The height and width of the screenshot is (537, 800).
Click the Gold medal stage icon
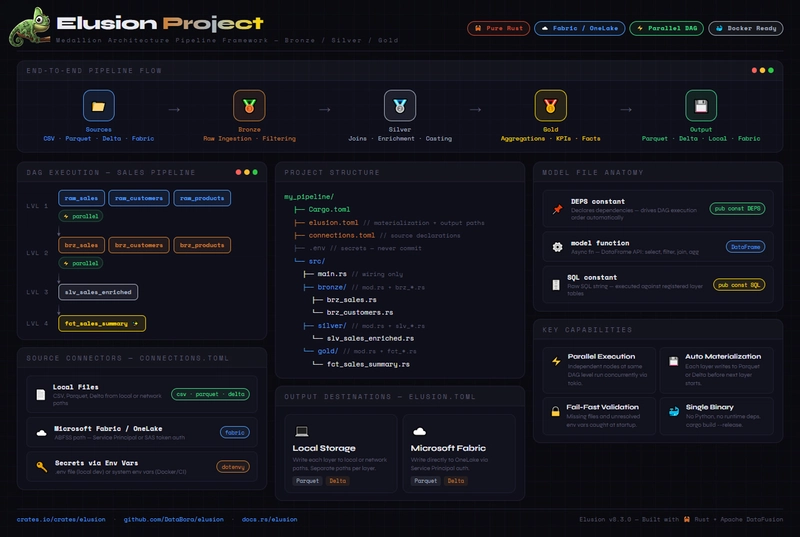[550, 105]
